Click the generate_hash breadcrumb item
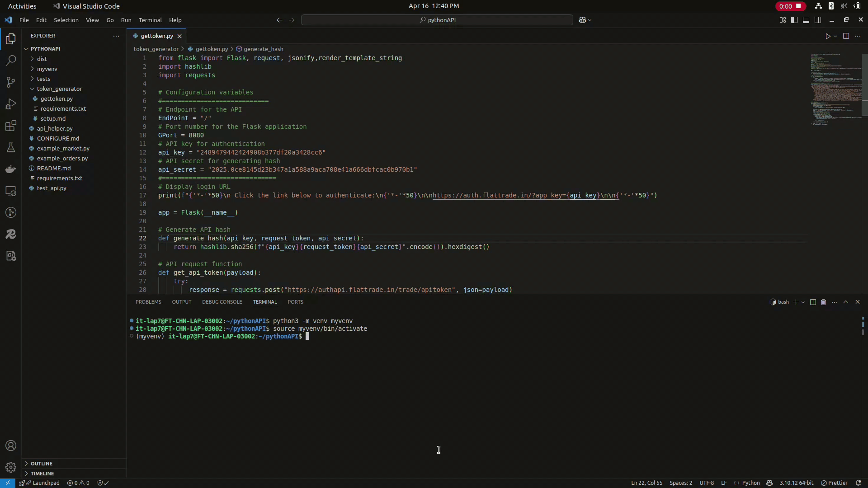The height and width of the screenshot is (488, 868). (x=260, y=49)
